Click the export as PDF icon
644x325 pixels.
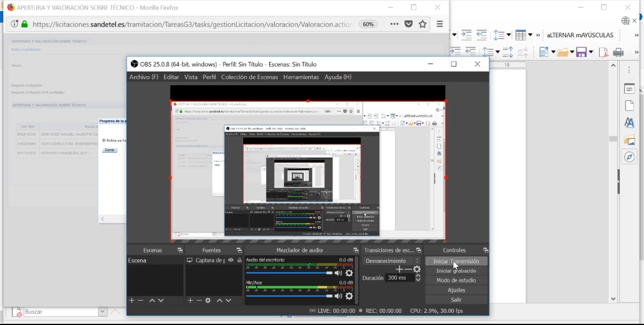(603, 52)
